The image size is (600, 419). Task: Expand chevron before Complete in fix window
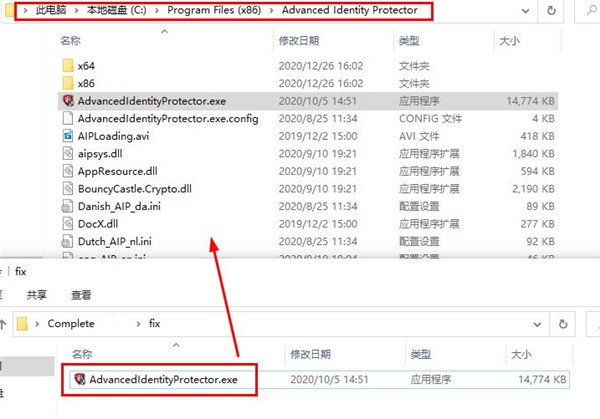point(37,324)
